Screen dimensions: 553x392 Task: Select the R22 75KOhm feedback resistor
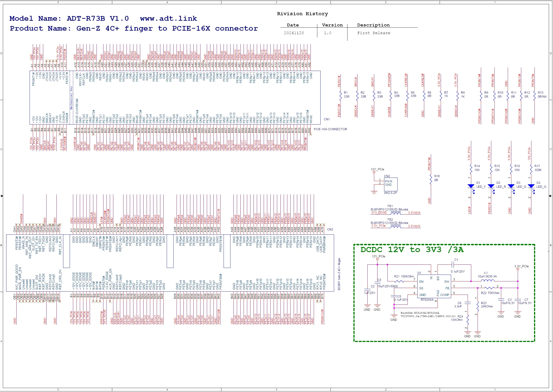tap(489, 288)
